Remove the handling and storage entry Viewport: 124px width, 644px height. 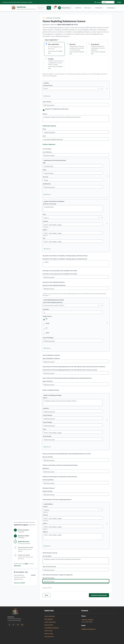point(107,420)
